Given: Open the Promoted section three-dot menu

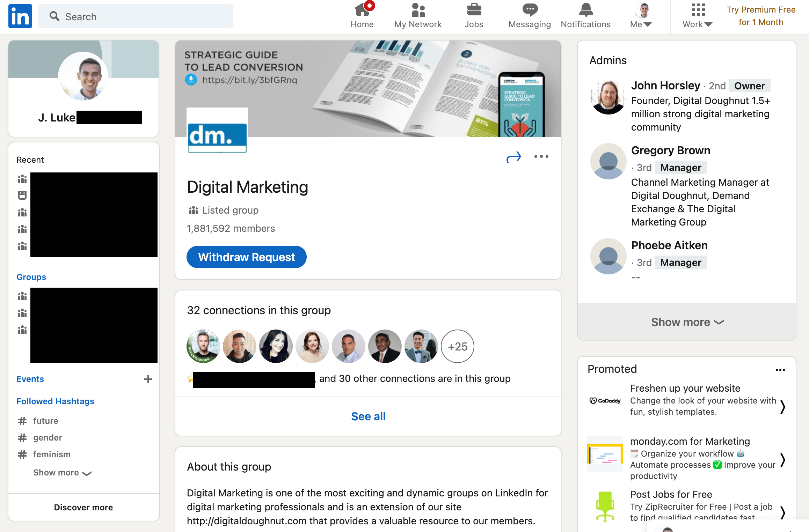Looking at the screenshot, I should point(780,370).
